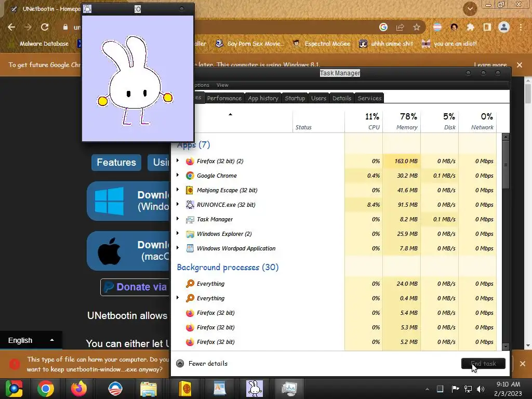Image resolution: width=532 pixels, height=399 pixels.
Task: Select the Firefox app row icon
Action: [x=190, y=161]
